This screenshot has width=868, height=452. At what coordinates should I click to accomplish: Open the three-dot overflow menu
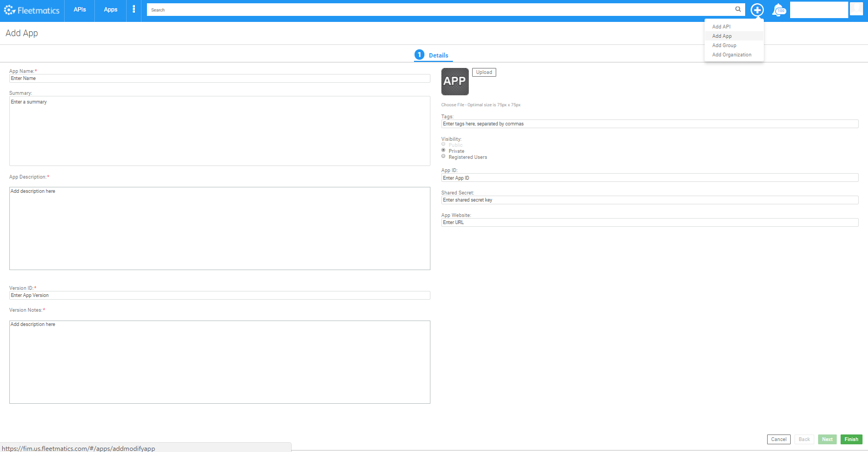point(134,9)
